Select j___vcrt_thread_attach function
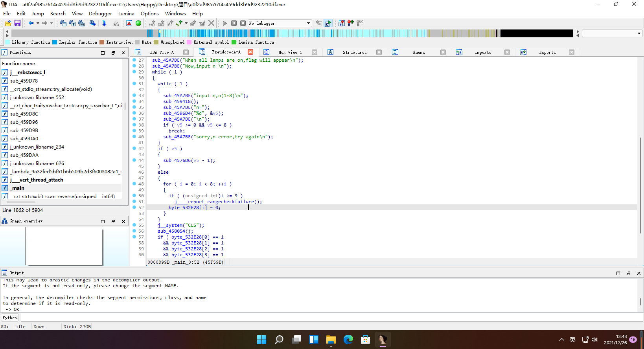The height and width of the screenshot is (349, 644). click(x=61, y=180)
